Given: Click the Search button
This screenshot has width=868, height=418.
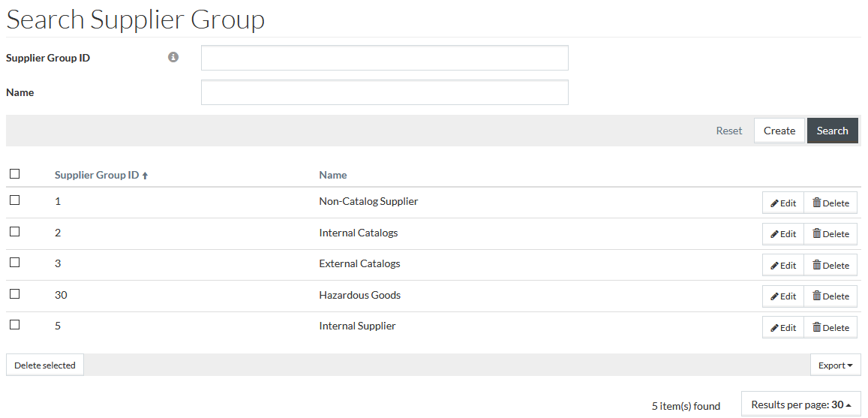Looking at the screenshot, I should [833, 131].
